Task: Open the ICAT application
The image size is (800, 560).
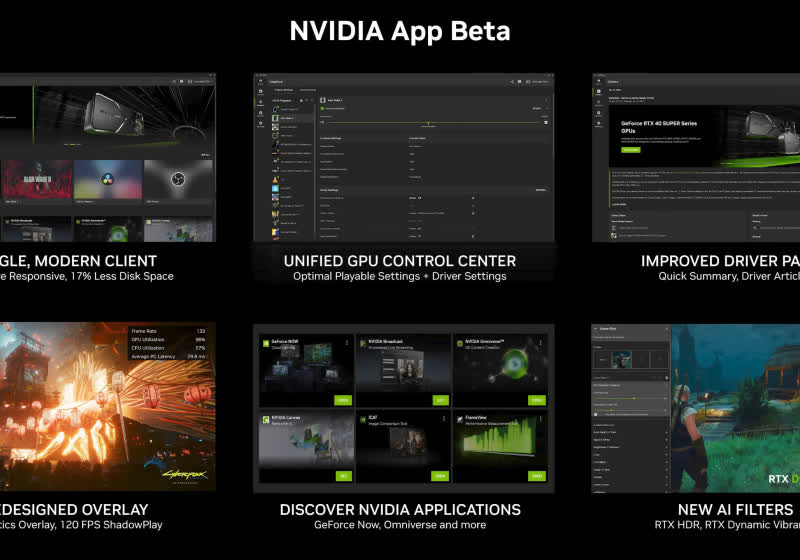Action: coord(440,476)
